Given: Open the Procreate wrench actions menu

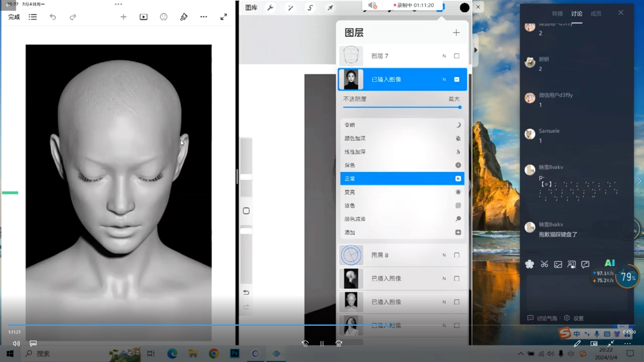Looking at the screenshot, I should click(270, 8).
